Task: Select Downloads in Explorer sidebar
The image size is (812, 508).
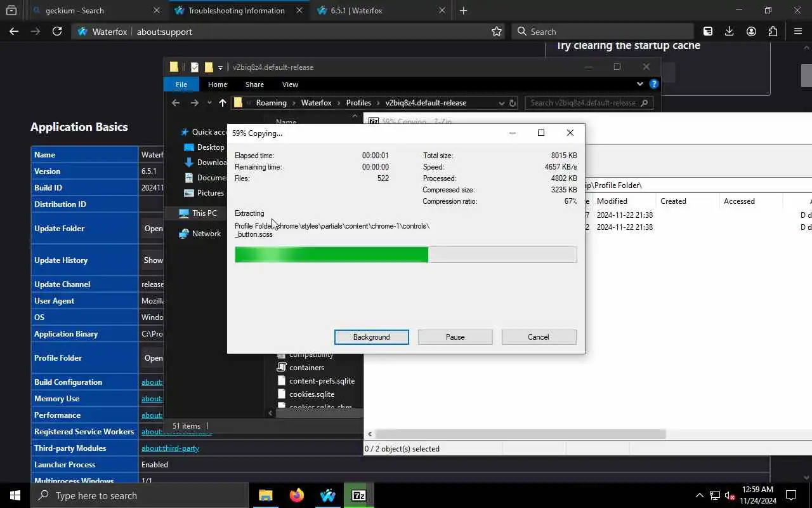Action: [206, 163]
